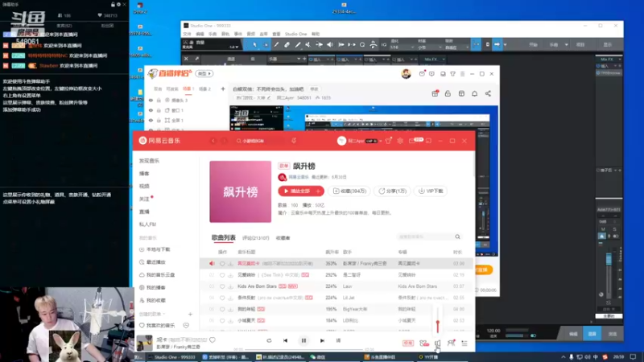Switch to the 收藏者 collectors tab
This screenshot has width=644, height=362.
point(283,238)
